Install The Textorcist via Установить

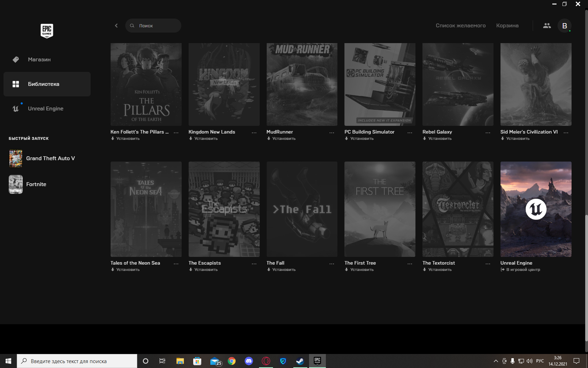point(437,270)
